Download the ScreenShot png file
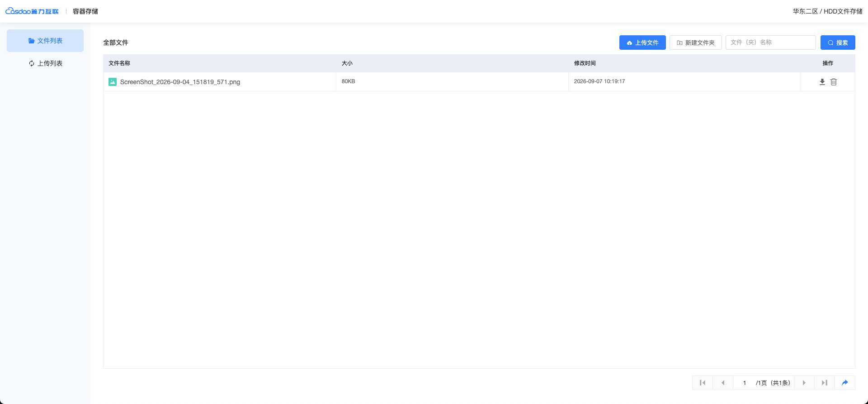 click(822, 82)
